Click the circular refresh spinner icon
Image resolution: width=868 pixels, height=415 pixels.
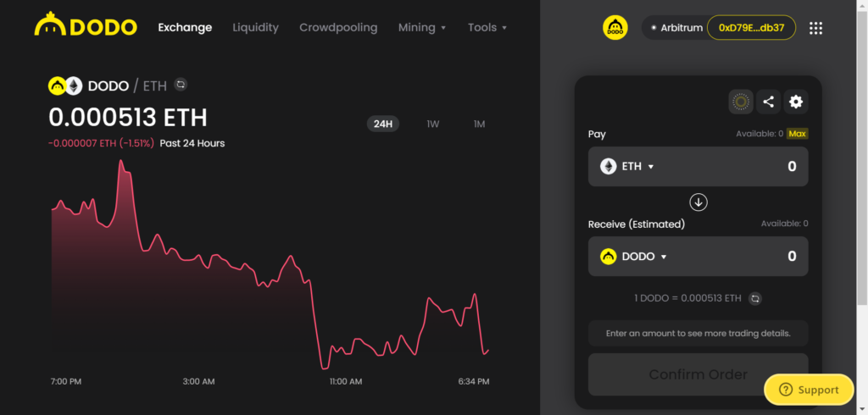tap(741, 102)
